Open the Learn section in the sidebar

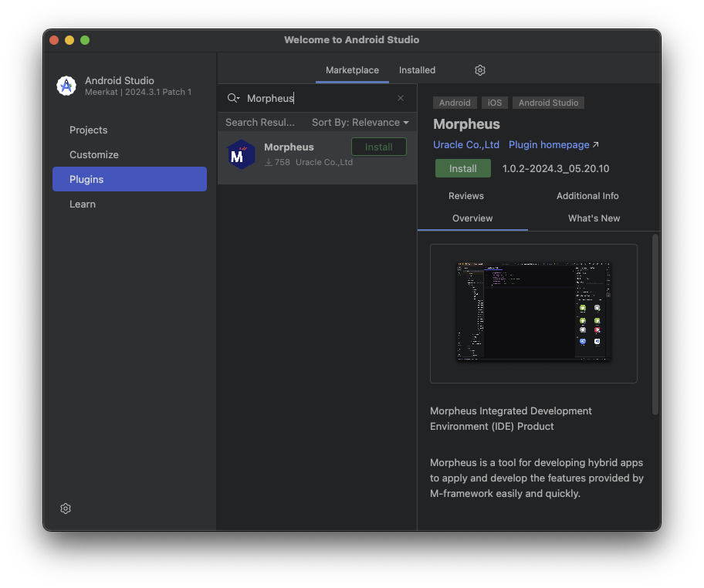pyautogui.click(x=82, y=204)
